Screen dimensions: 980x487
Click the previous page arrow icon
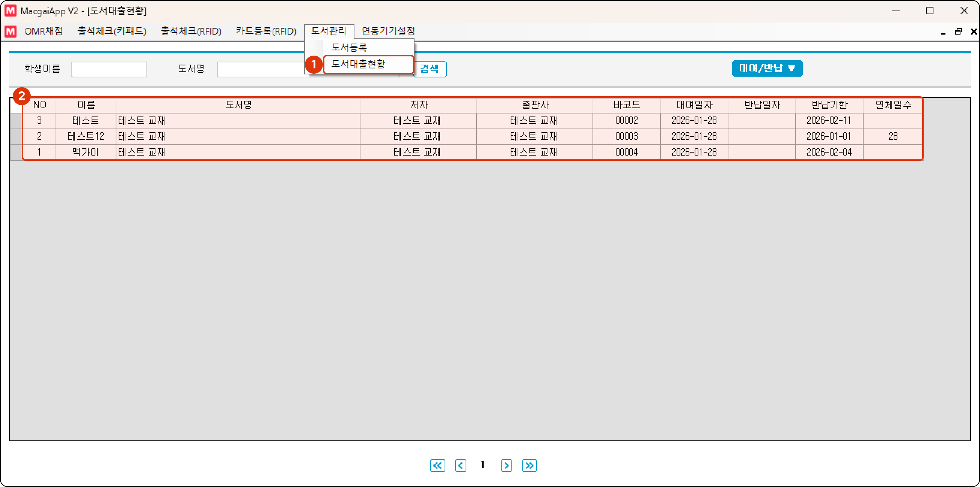pyautogui.click(x=460, y=465)
